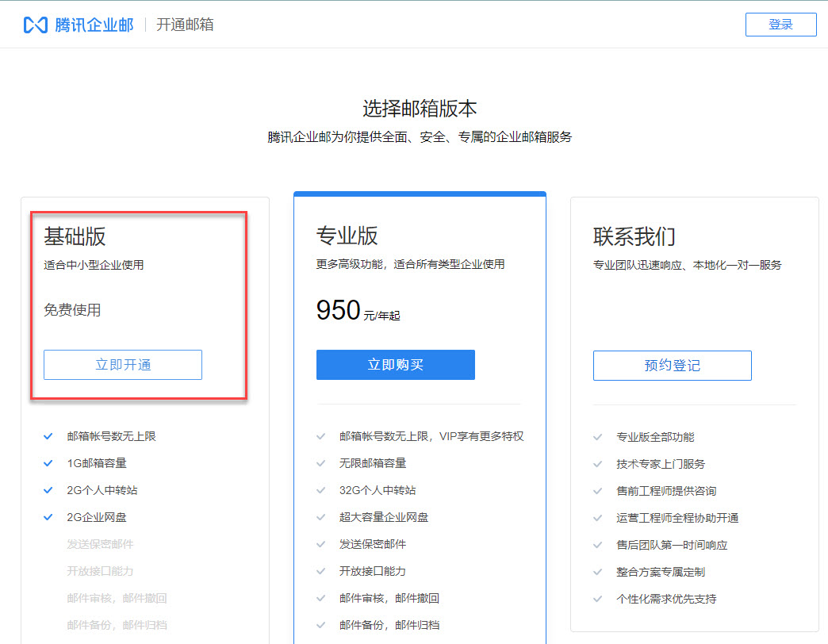Viewport: 828px width, 644px height.
Task: Click 预约登记 under 联系我们
Action: pyautogui.click(x=672, y=366)
